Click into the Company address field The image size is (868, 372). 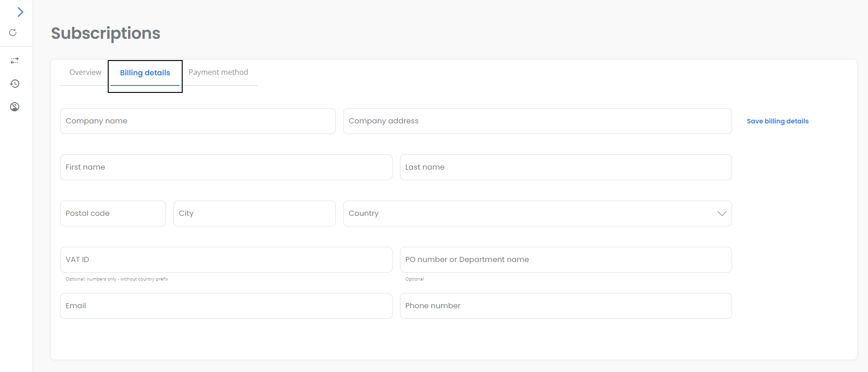click(537, 121)
